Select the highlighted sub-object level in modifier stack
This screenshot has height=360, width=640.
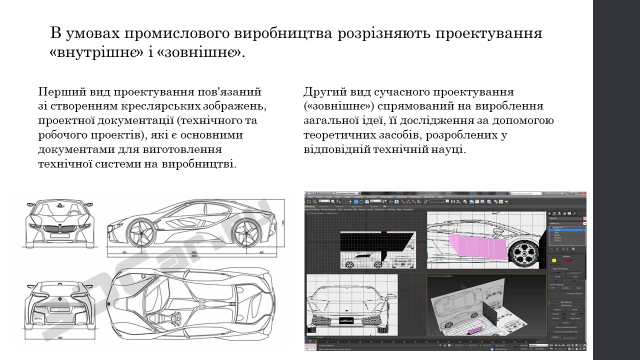(567, 230)
